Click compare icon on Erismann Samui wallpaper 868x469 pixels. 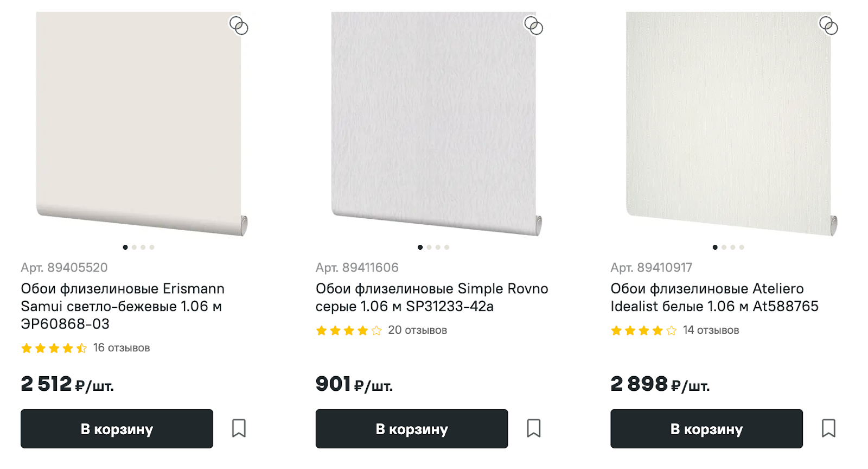point(239,26)
